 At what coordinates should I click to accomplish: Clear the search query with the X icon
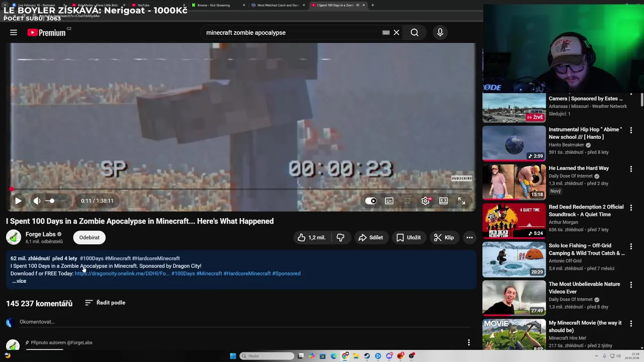pyautogui.click(x=396, y=33)
